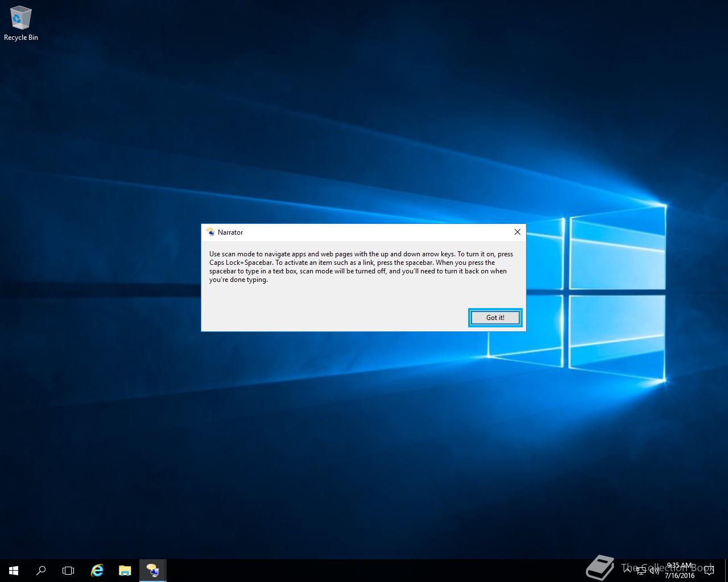Click the scan mode instructions text

tap(361, 267)
